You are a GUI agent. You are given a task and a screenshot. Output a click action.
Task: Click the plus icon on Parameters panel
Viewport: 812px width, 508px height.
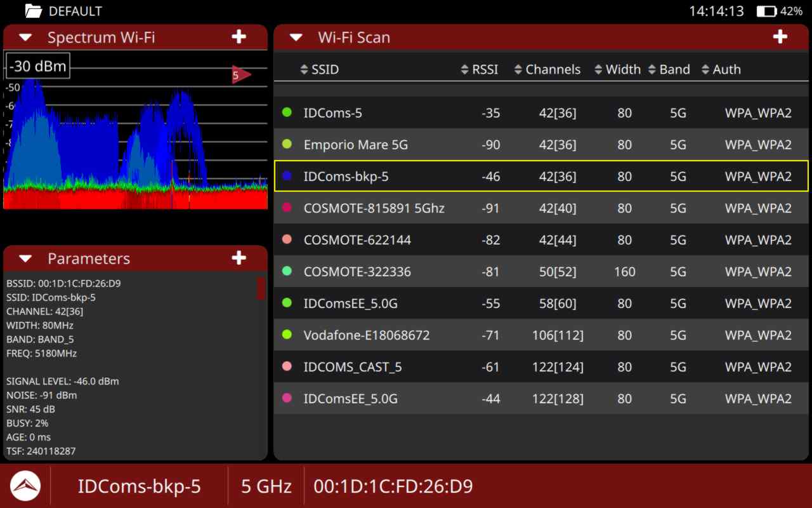[x=239, y=258]
